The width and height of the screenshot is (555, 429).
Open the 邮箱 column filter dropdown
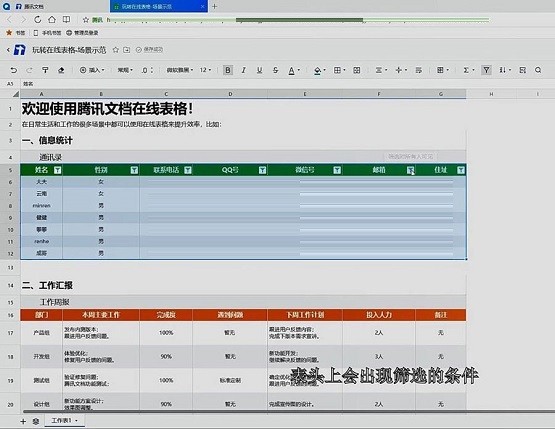pyautogui.click(x=410, y=170)
